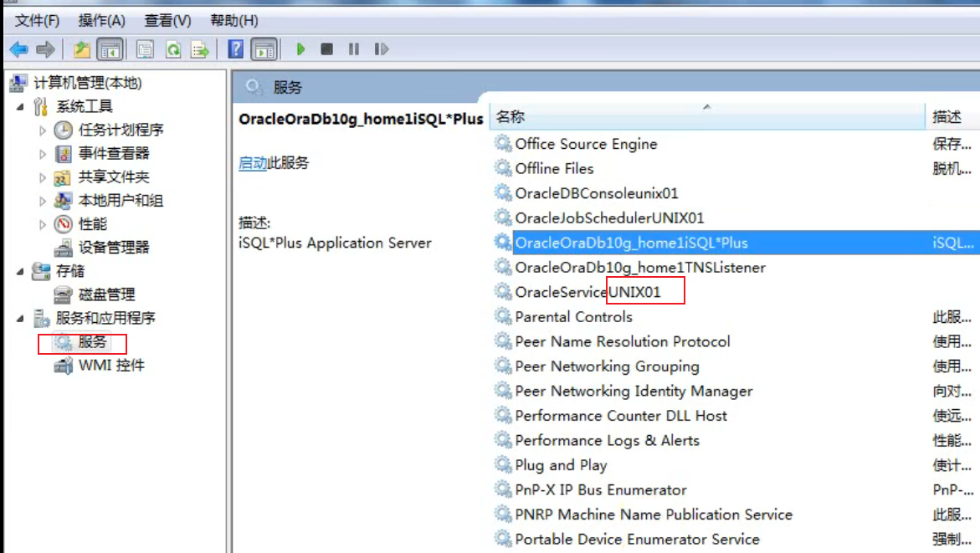Open the 文件(F) menu
This screenshot has width=980, height=553.
coord(37,21)
